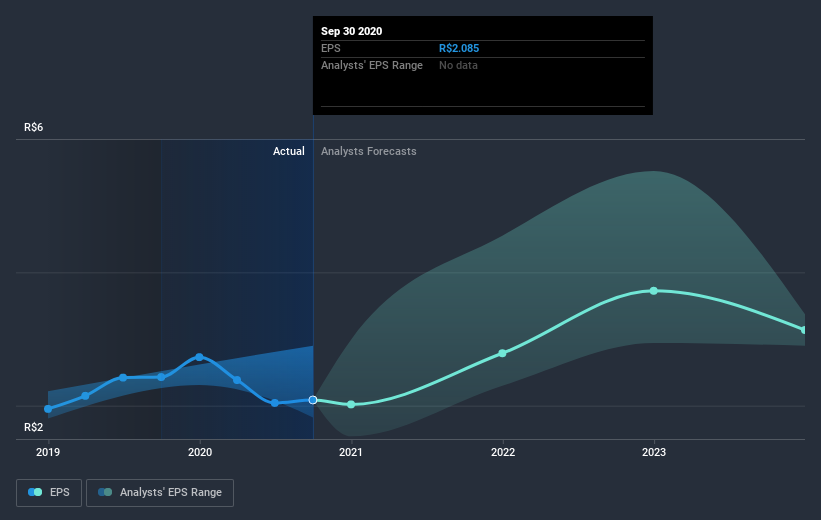Screen dimensions: 821x520
Task: Click the R$2 y-axis label
Action: [34, 427]
